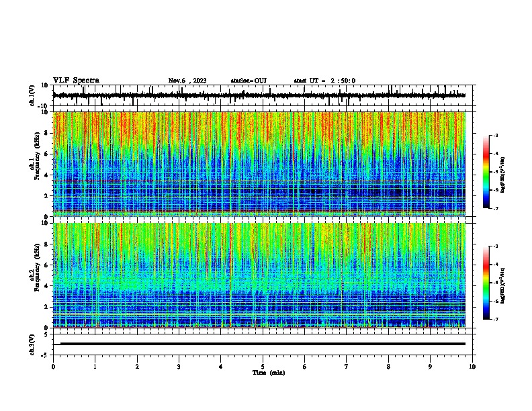Select the date text "Nov.6, 2023"

187,81
